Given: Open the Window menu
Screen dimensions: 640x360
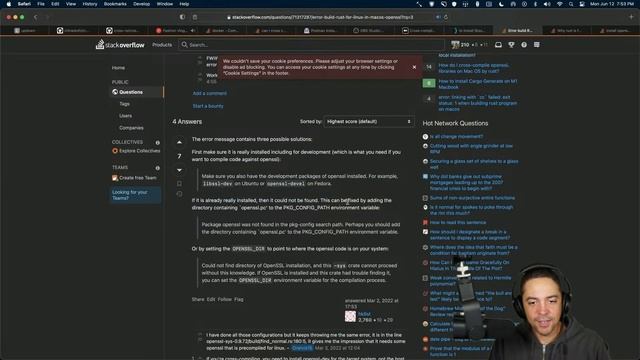Looking at the screenshot, I should coord(165,4).
